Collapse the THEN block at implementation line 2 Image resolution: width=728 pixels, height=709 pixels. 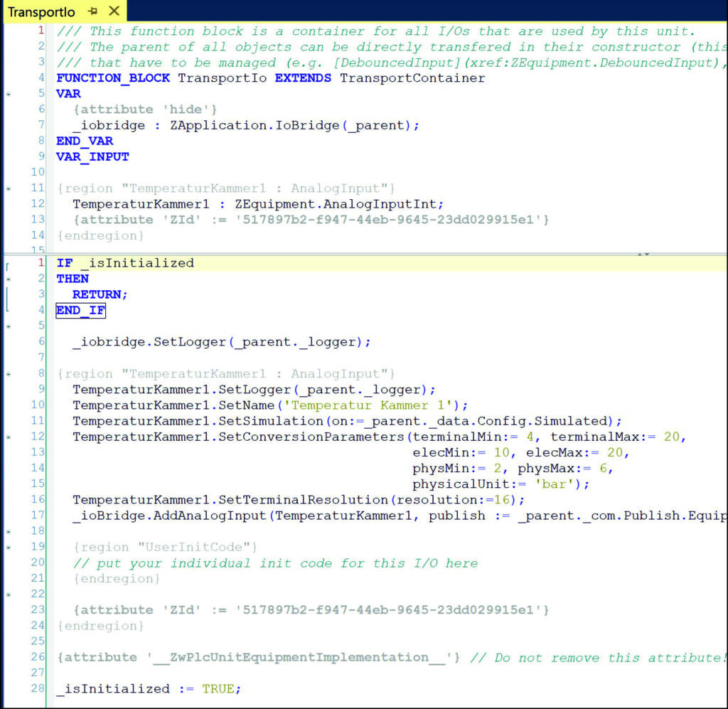pos(9,279)
